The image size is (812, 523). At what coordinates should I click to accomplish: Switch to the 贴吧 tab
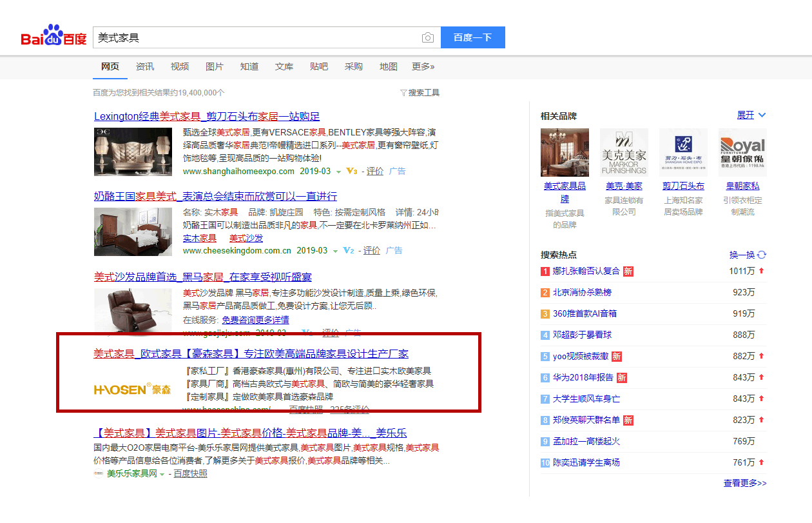tap(319, 66)
